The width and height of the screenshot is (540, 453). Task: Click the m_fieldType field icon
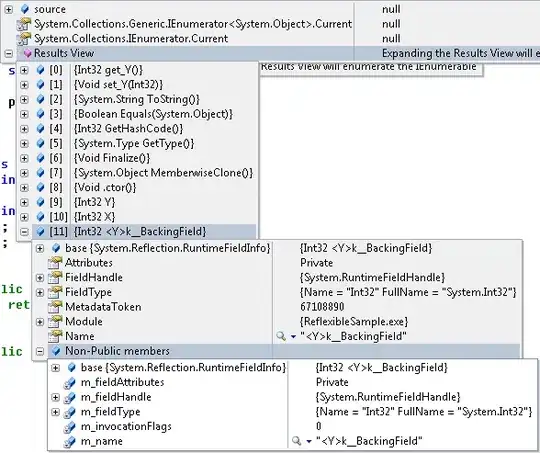[70, 412]
